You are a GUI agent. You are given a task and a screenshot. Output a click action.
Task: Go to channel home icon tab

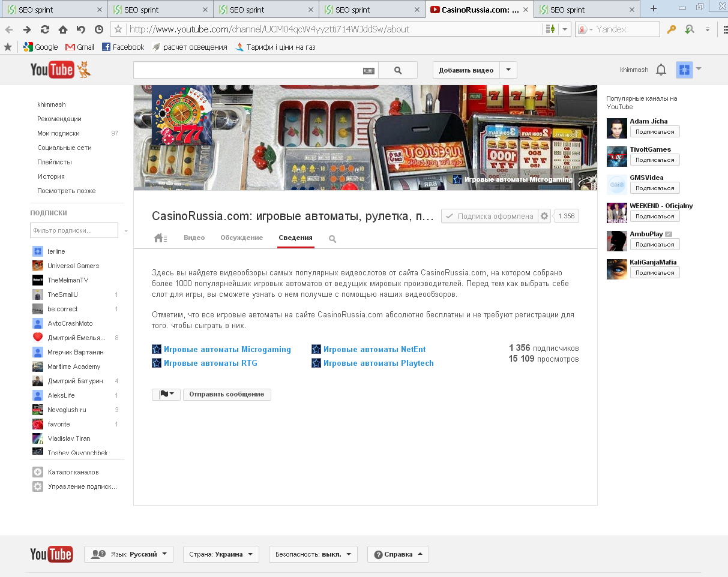click(160, 238)
